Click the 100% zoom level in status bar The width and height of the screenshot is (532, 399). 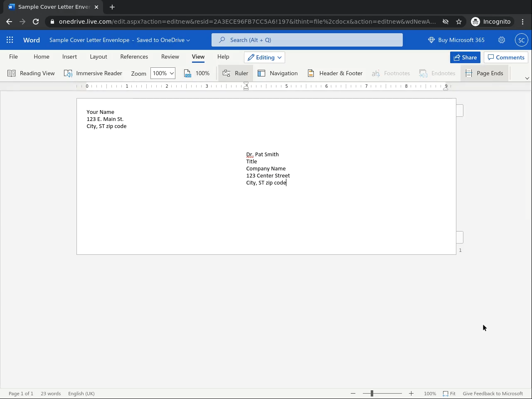430,394
